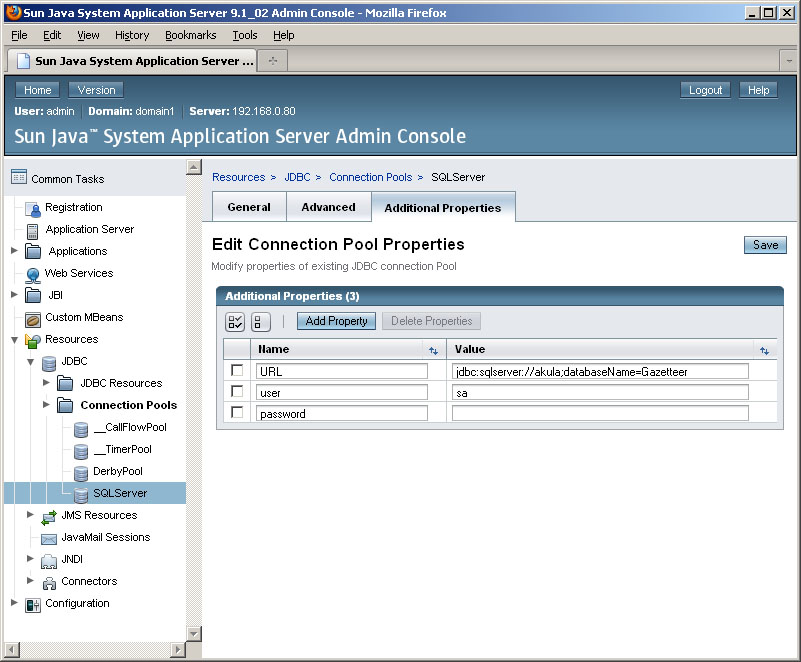Click the password value input field
Image resolution: width=801 pixels, height=662 pixels.
pyautogui.click(x=600, y=413)
